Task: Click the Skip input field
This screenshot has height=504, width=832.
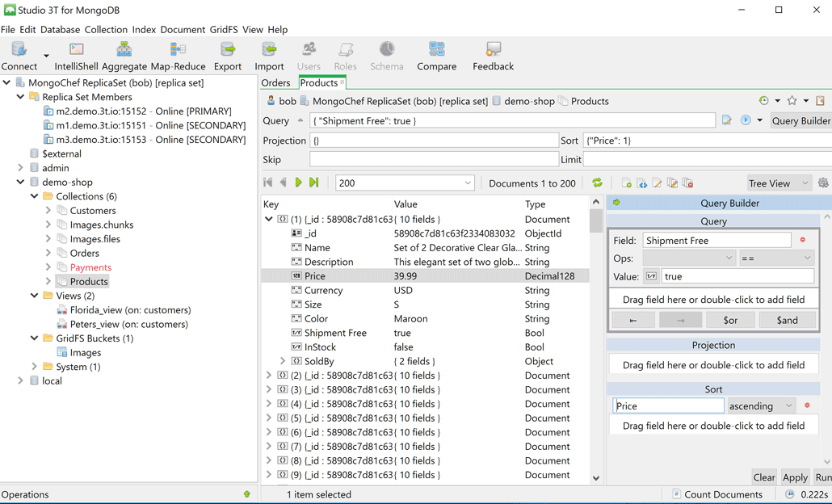Action: [434, 159]
